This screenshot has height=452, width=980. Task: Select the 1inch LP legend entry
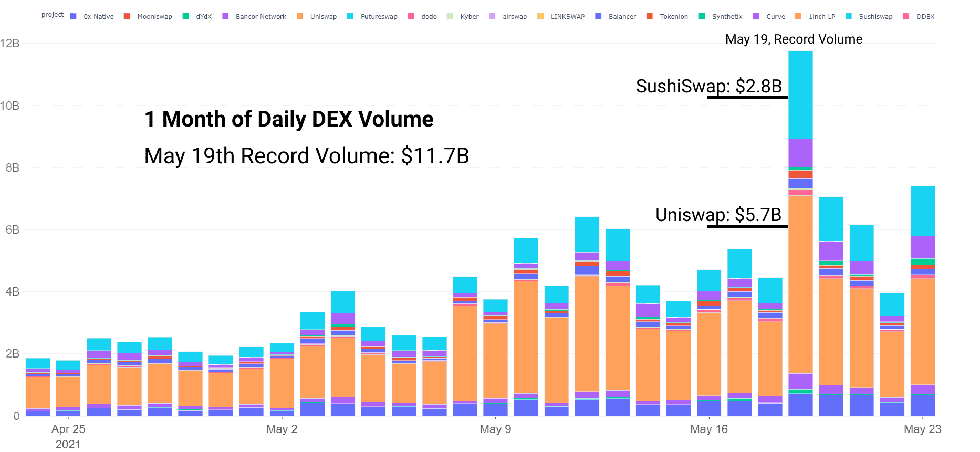(x=815, y=16)
